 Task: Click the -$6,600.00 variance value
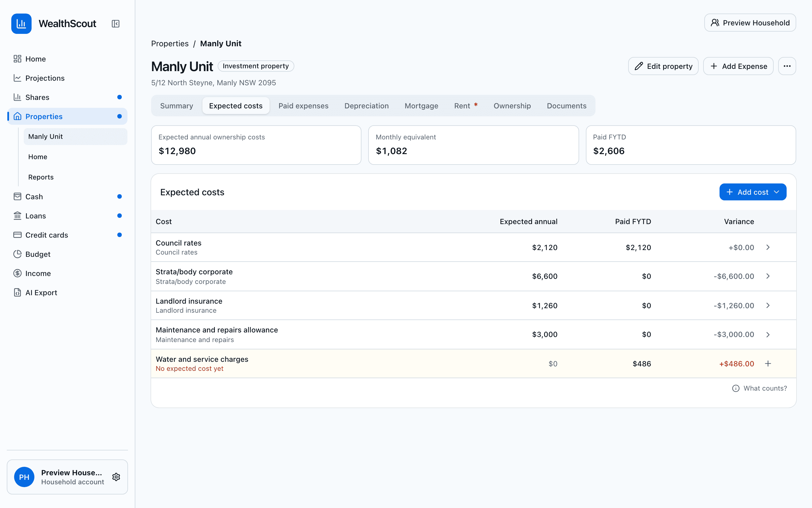click(734, 276)
